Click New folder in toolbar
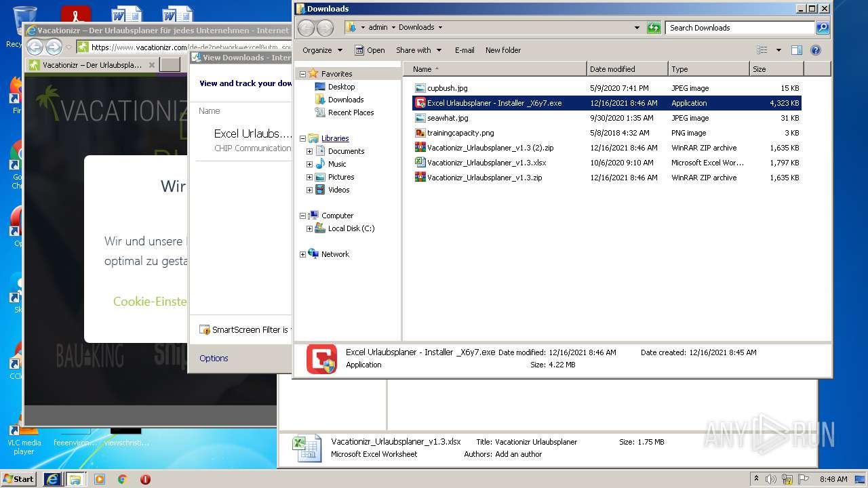 point(503,50)
